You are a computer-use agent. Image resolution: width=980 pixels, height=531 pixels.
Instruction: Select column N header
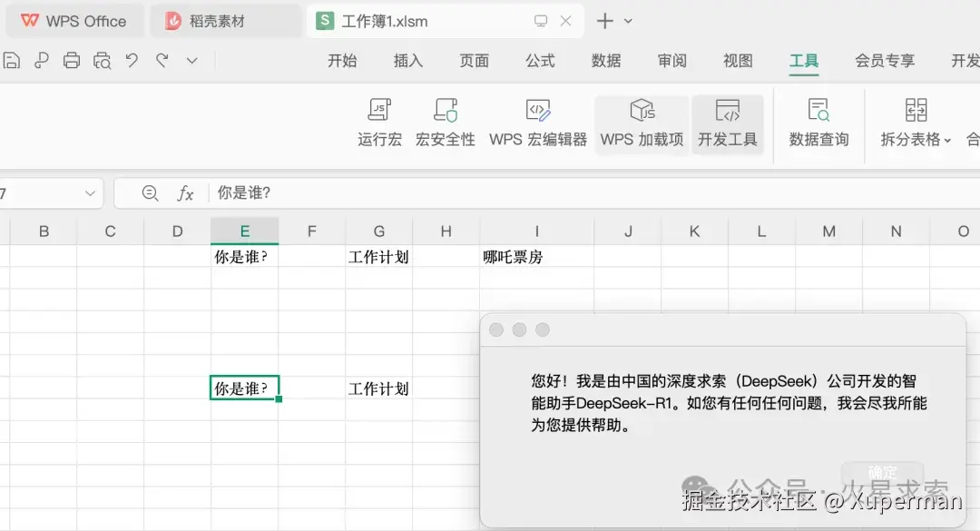[896, 231]
